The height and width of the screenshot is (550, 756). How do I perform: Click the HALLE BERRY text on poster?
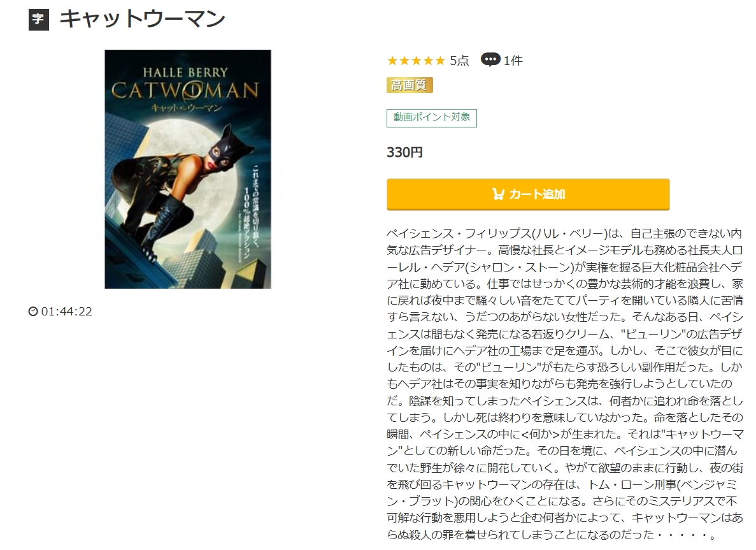[185, 73]
